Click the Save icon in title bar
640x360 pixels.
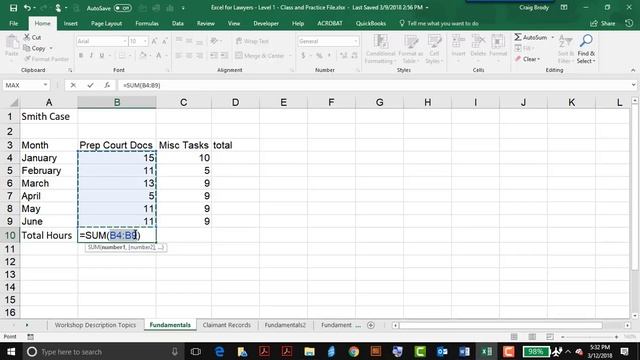coord(13,8)
